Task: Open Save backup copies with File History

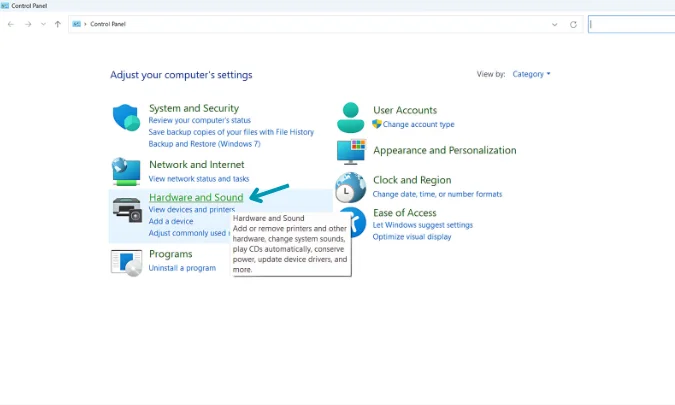Action: coord(231,132)
